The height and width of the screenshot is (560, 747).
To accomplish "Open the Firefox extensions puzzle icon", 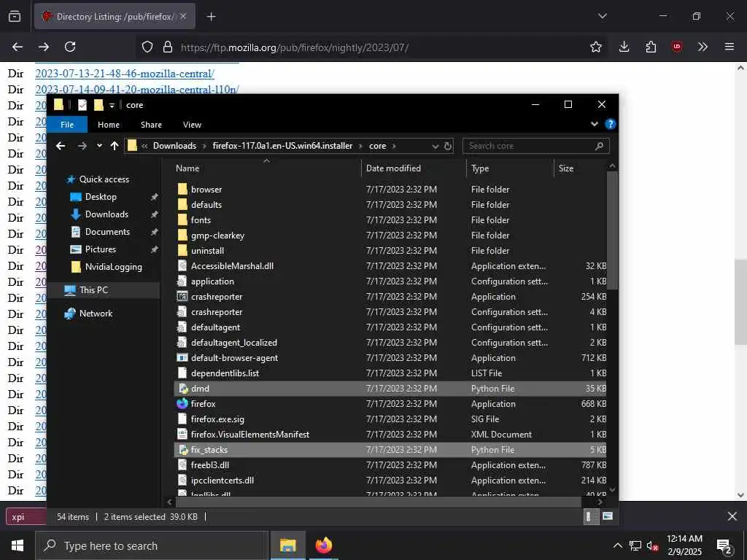I will click(651, 47).
